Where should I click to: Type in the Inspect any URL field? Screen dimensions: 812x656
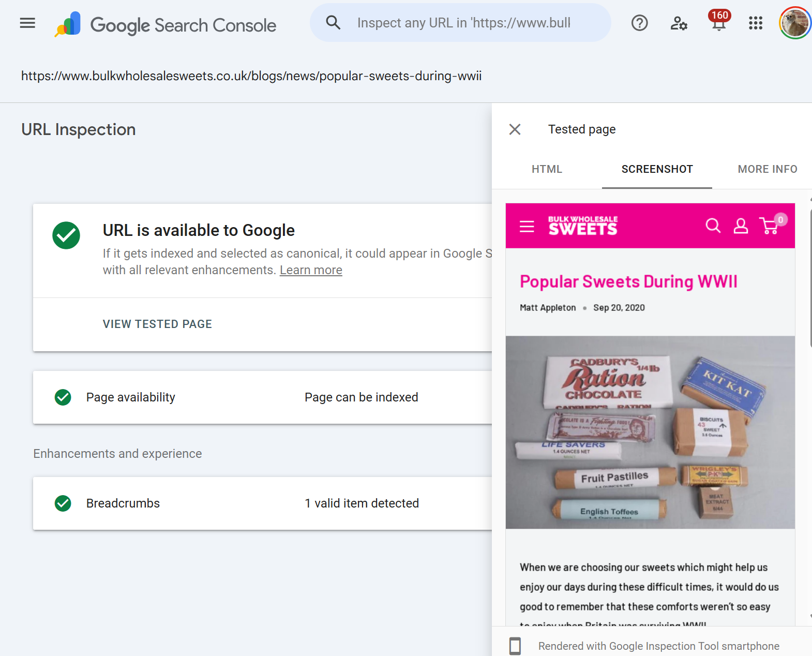click(x=476, y=23)
